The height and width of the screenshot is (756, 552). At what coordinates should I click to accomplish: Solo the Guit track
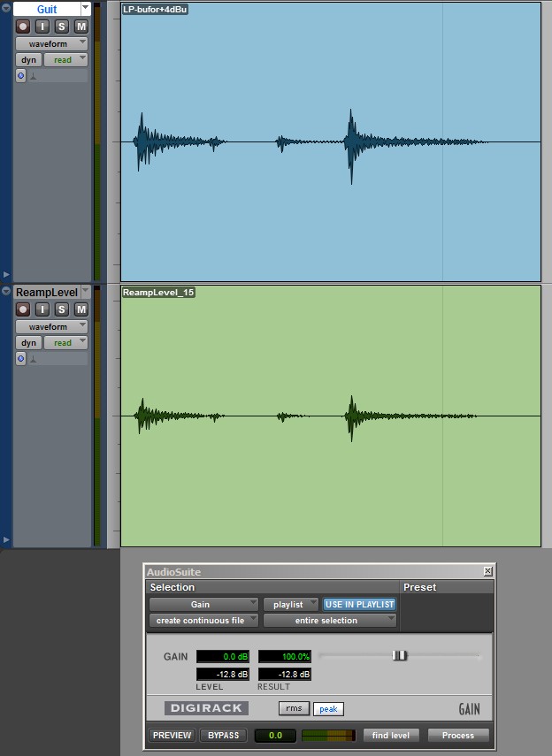click(62, 27)
